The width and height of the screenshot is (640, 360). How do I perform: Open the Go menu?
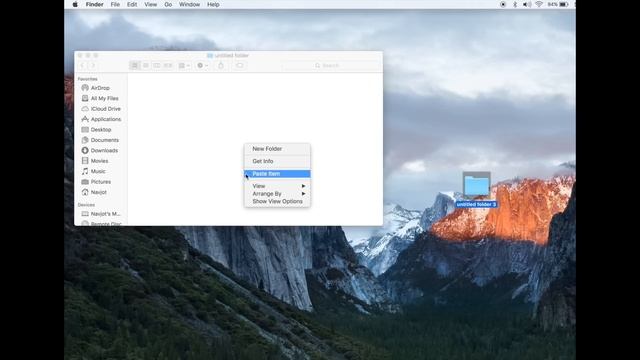coord(168,4)
